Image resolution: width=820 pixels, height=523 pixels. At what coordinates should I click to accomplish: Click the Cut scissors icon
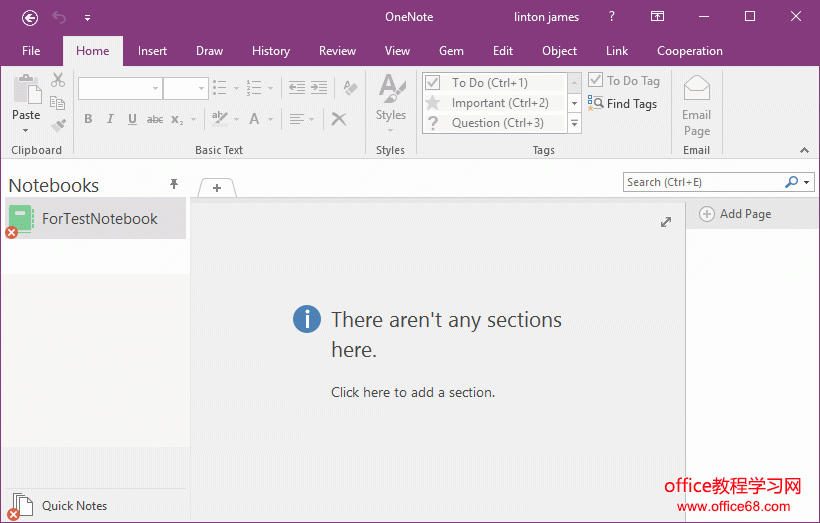click(58, 81)
